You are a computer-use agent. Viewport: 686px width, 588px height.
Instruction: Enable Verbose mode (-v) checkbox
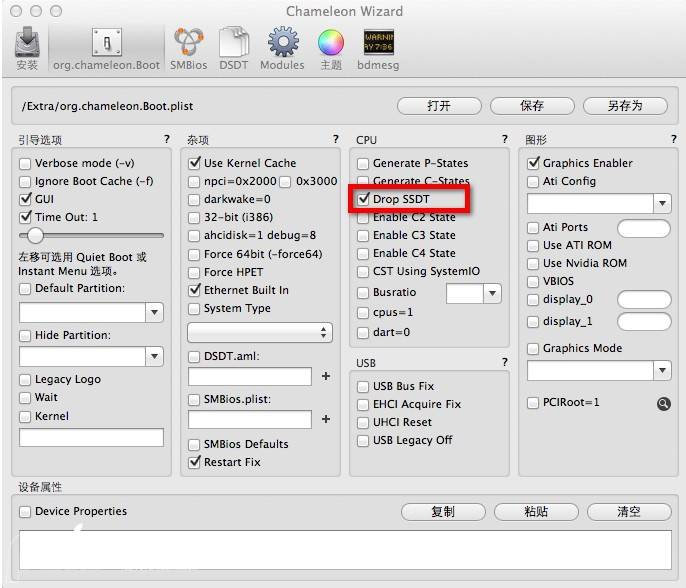click(x=25, y=163)
